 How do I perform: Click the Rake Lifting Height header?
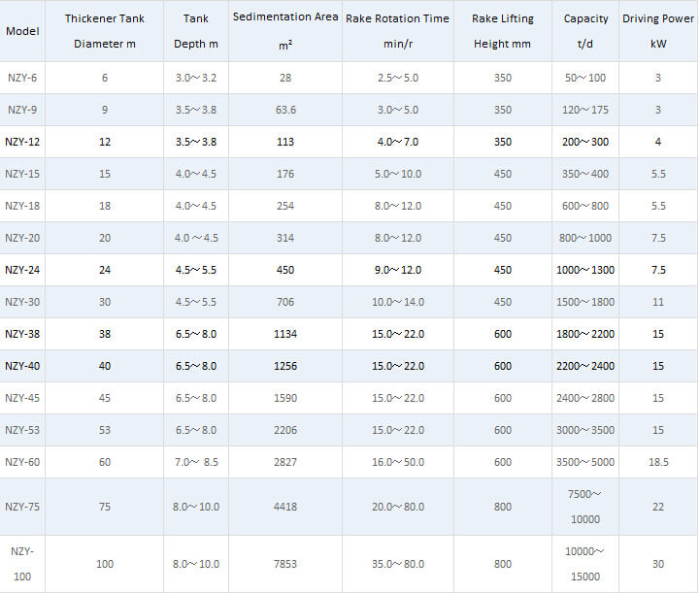503,31
